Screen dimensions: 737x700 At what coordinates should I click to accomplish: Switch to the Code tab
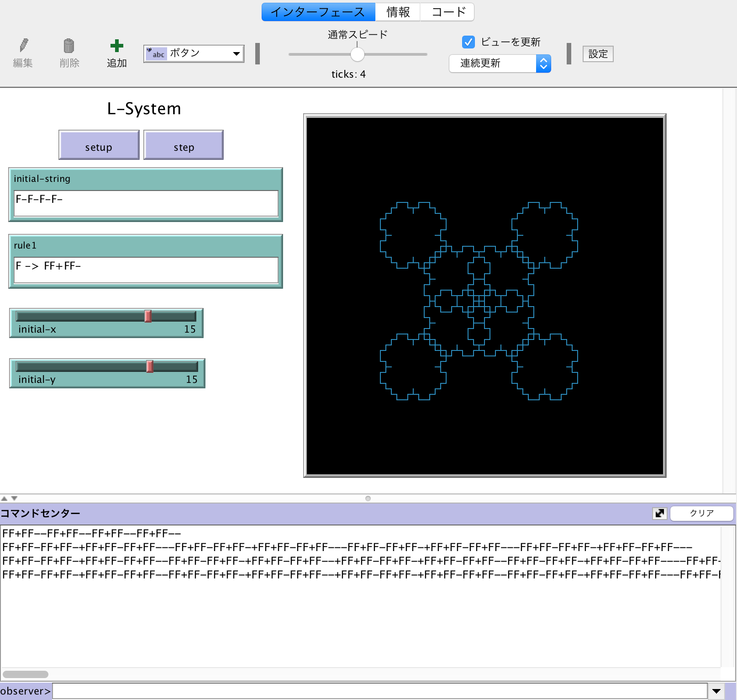(x=448, y=12)
